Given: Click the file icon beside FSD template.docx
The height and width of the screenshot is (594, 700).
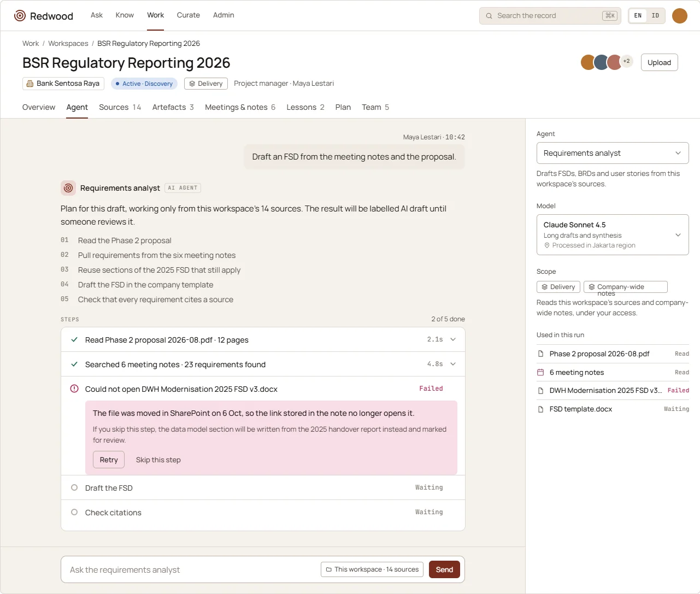Looking at the screenshot, I should [540, 409].
